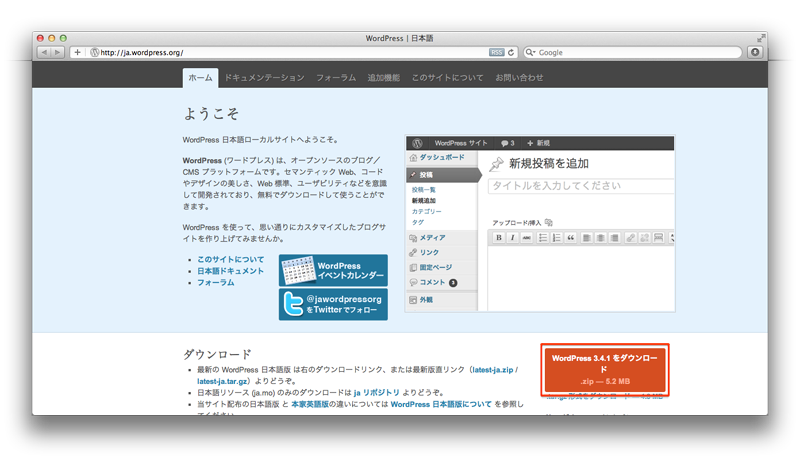Click the ようこそ heading text
Viewport: 800px width, 460px height.
point(211,113)
